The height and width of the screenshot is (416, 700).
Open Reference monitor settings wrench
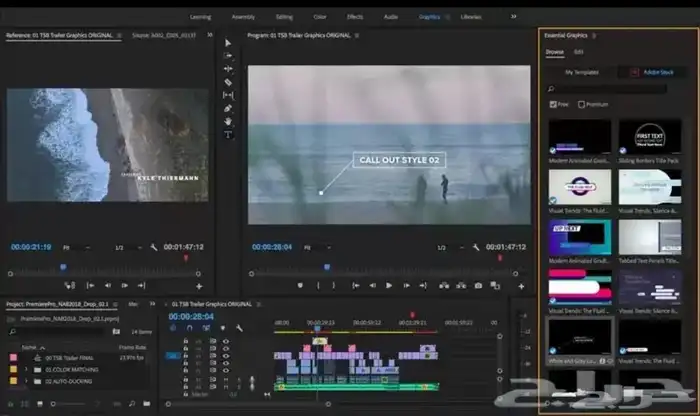click(x=154, y=247)
